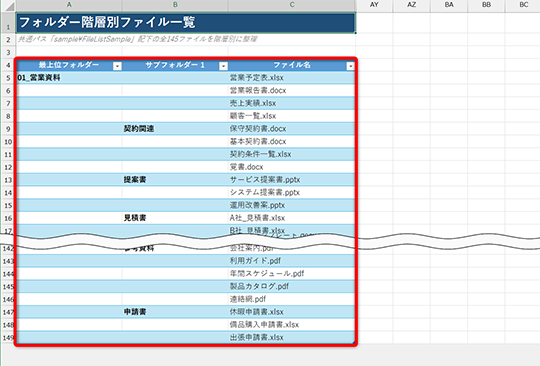Open the 最上位フォルダー filter dropdown
Image resolution: width=540 pixels, height=366 pixels.
[117, 66]
